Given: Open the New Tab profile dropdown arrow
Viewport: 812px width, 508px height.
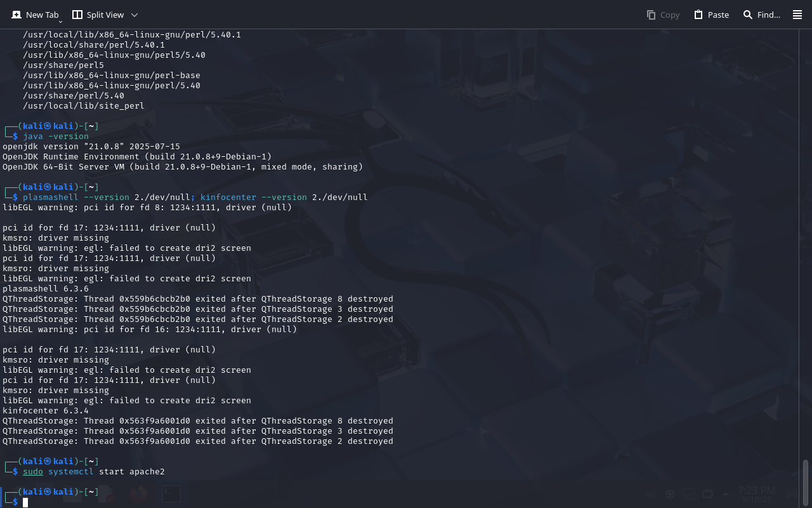Looking at the screenshot, I should coord(61,22).
